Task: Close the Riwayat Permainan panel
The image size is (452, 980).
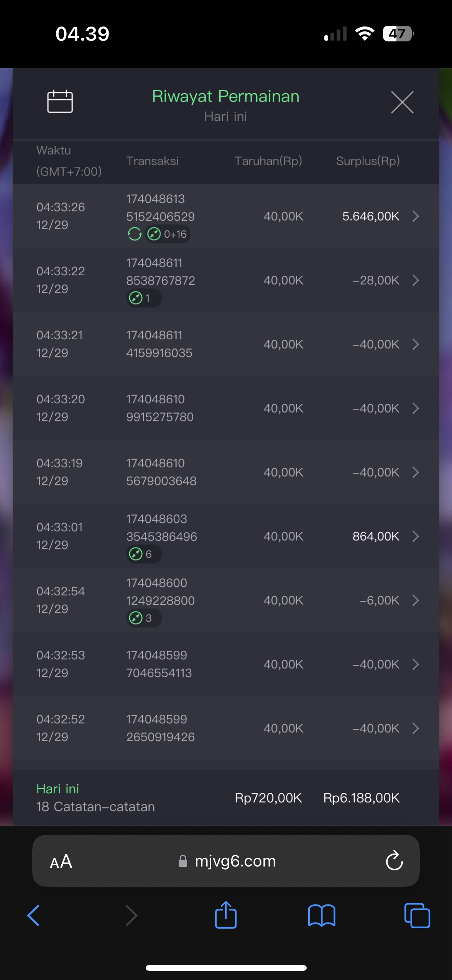Action: (402, 102)
